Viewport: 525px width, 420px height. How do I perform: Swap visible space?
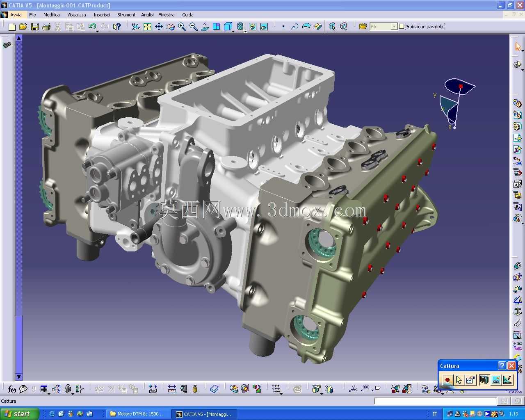coord(264,27)
